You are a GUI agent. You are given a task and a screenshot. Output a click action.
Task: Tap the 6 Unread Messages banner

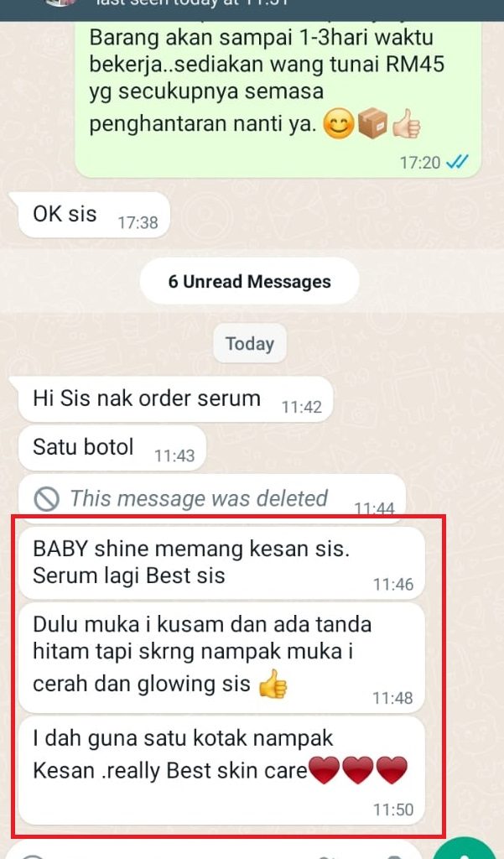click(249, 282)
